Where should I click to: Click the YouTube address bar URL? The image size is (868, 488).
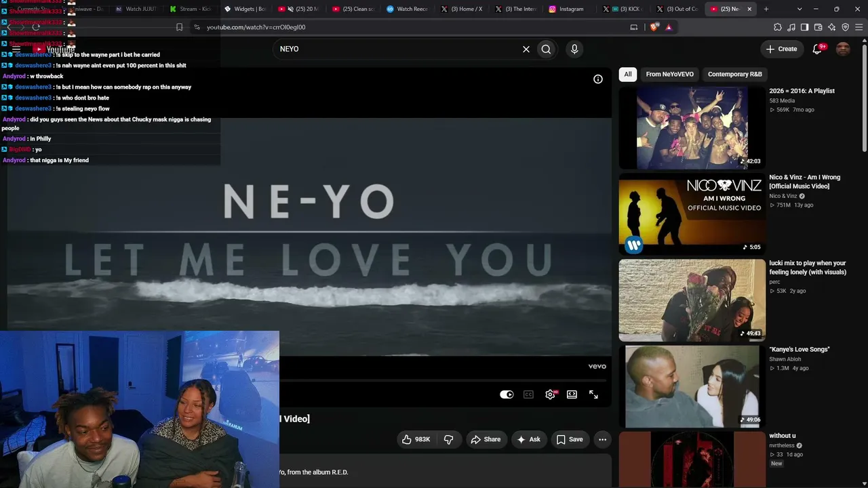tap(256, 27)
